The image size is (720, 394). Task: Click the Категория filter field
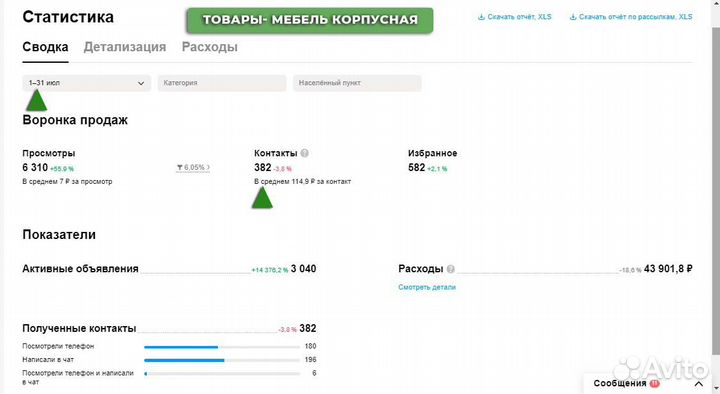(222, 83)
